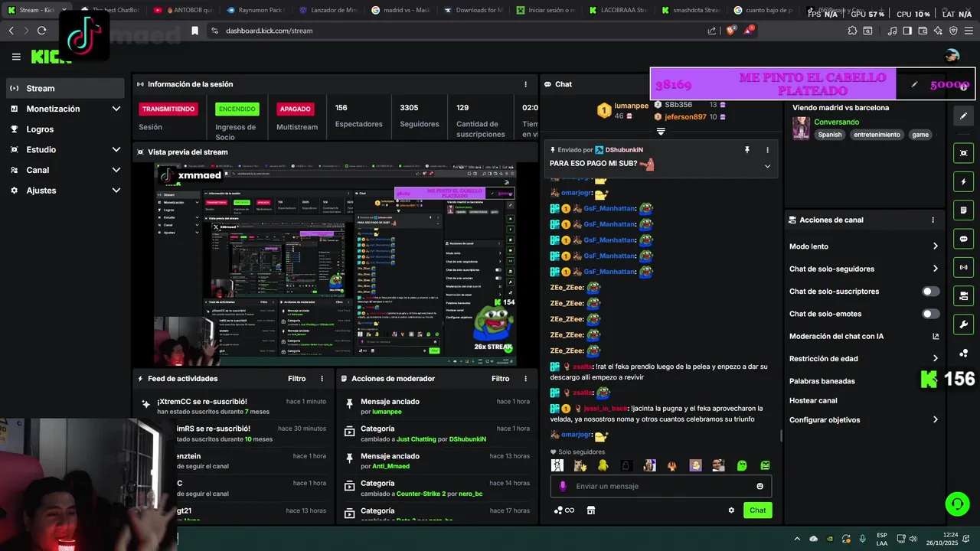Screen dimensions: 980x551
Task: Switch to Raynumon Pack browser tab
Action: coord(254,10)
